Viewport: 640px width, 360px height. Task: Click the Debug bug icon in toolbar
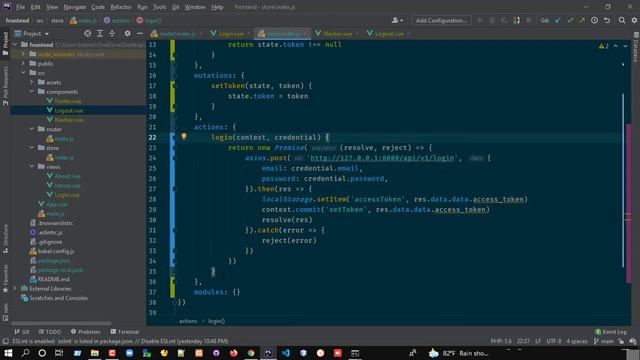coord(492,20)
